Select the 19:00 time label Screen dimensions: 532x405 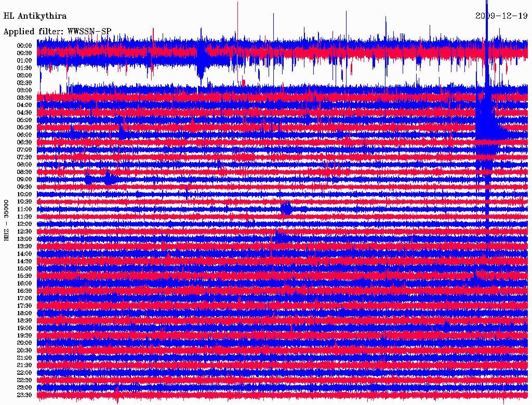tap(24, 328)
